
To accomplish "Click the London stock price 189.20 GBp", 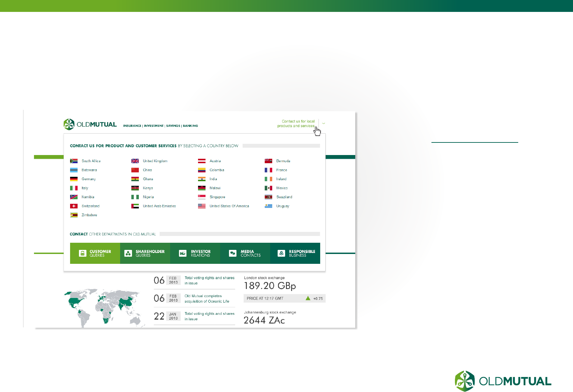I will point(270,286).
